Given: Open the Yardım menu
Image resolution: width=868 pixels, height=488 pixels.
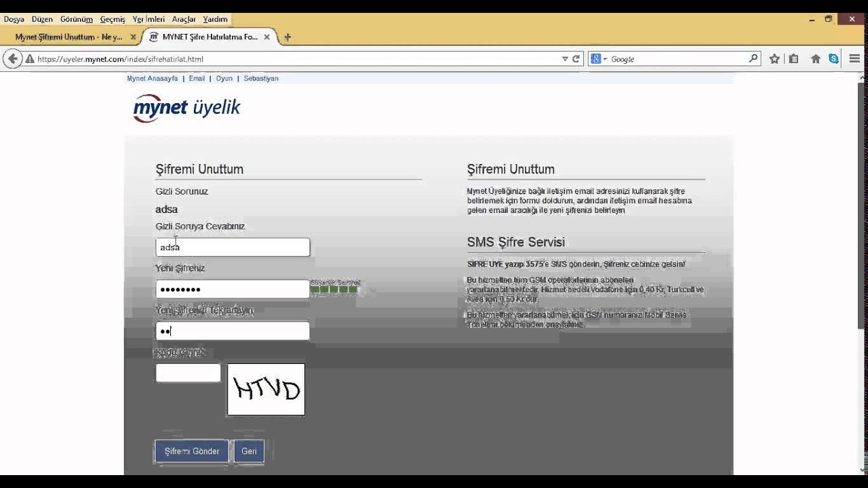Looking at the screenshot, I should point(215,19).
